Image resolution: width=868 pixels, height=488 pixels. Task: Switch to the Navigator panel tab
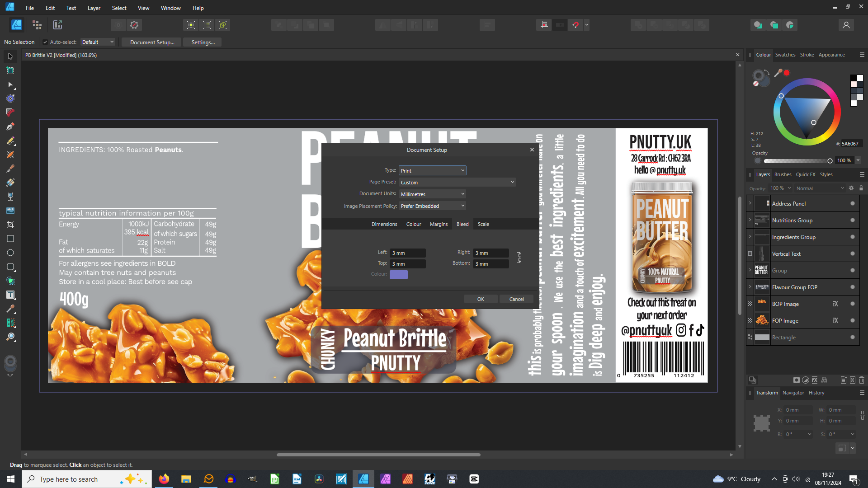[x=793, y=393]
